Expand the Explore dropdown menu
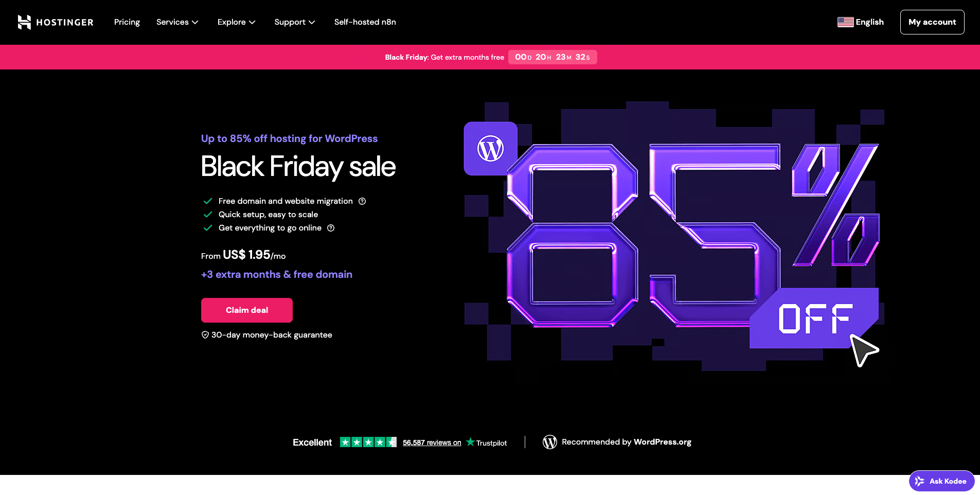 [x=236, y=22]
